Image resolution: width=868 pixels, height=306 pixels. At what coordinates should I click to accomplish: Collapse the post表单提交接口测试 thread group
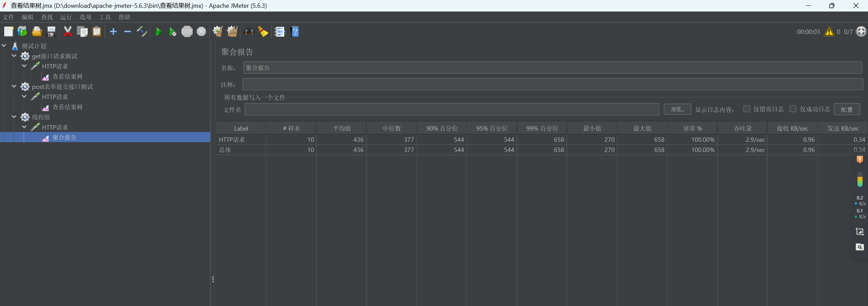(14, 86)
